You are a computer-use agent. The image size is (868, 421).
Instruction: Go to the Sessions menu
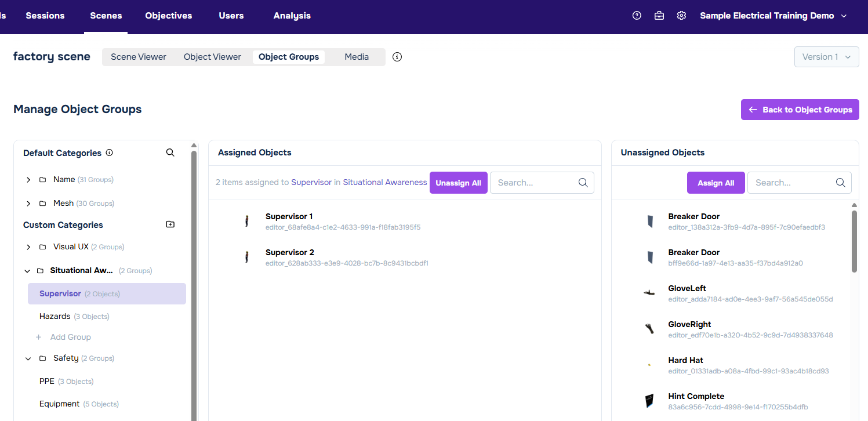(45, 16)
